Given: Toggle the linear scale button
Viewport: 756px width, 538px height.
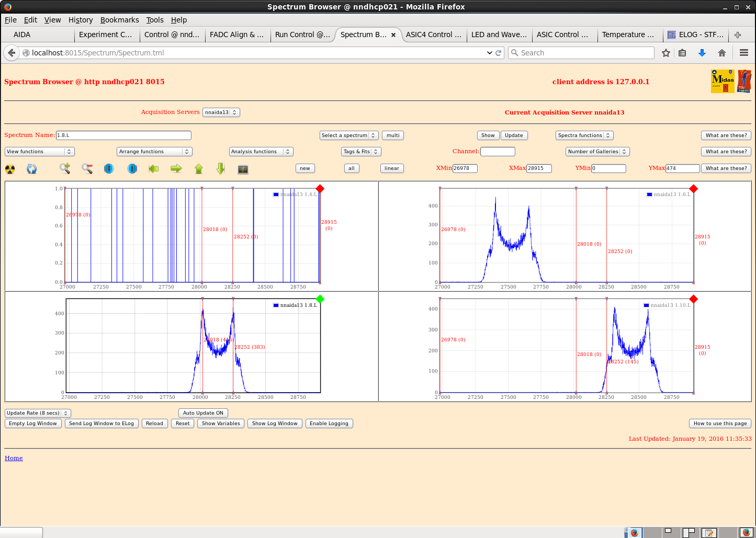Looking at the screenshot, I should 391,168.
